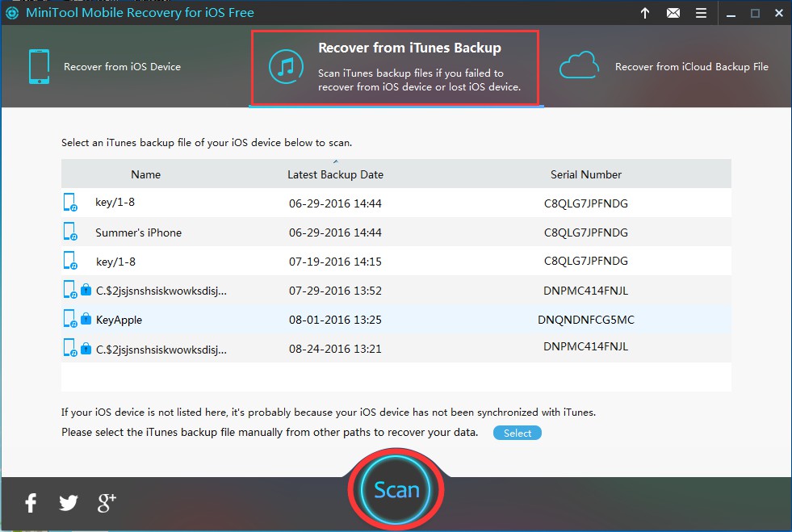The image size is (792, 532).
Task: Click device icon of the 07-19-2016 key/1-8 backup
Action: [70, 261]
